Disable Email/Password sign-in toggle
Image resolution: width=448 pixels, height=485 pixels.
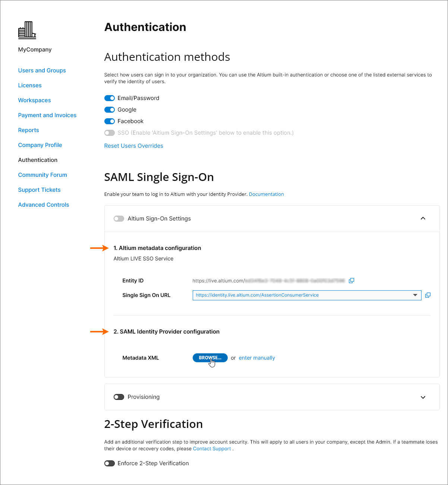click(x=110, y=98)
